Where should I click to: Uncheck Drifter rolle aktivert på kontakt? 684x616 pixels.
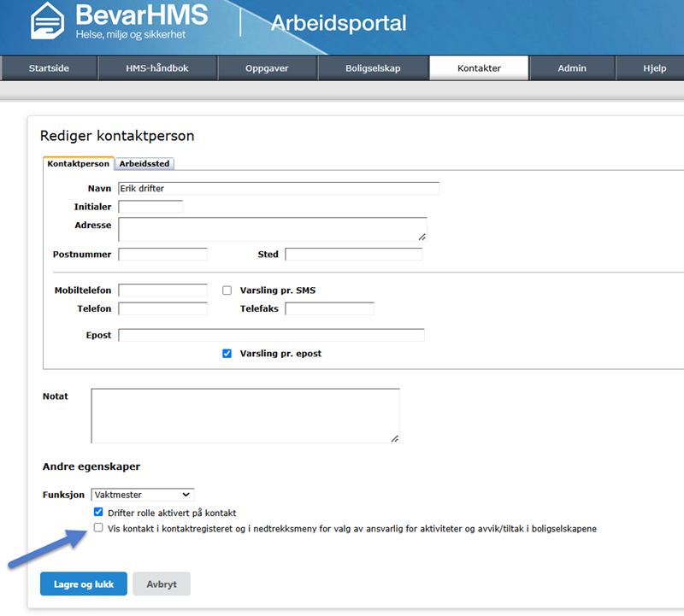[x=99, y=513]
